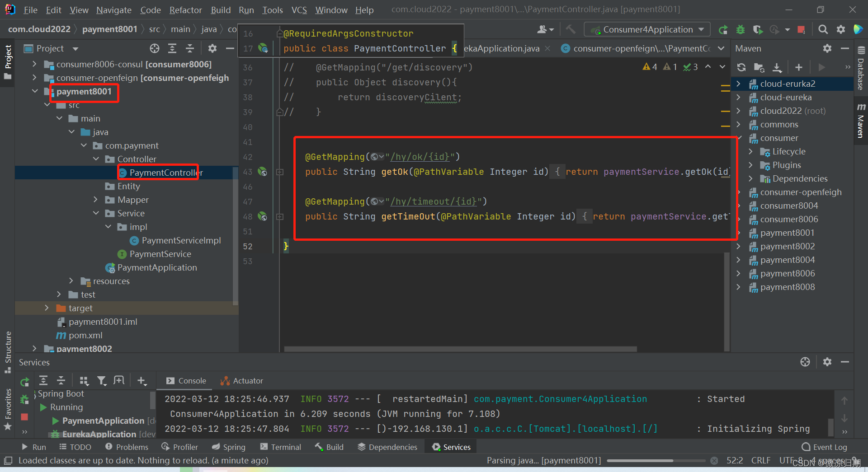Select PaymentServiceImpl in the project tree

pos(175,240)
